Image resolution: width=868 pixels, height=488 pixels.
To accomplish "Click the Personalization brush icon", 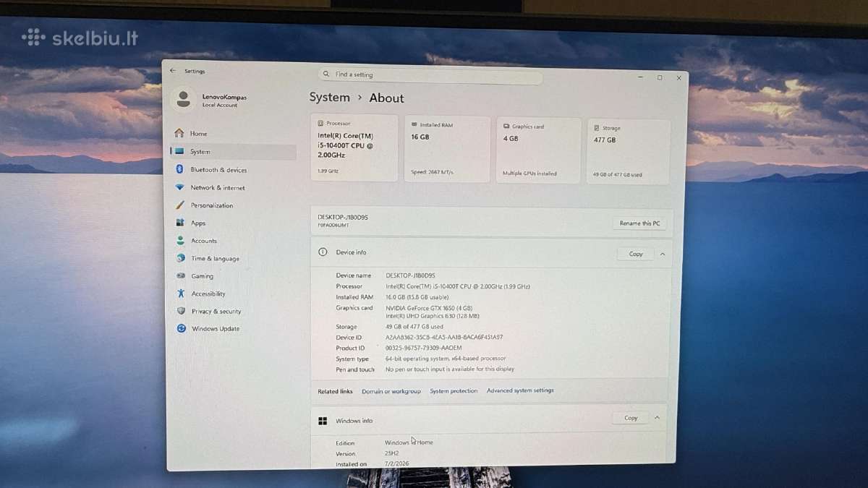I will click(179, 205).
